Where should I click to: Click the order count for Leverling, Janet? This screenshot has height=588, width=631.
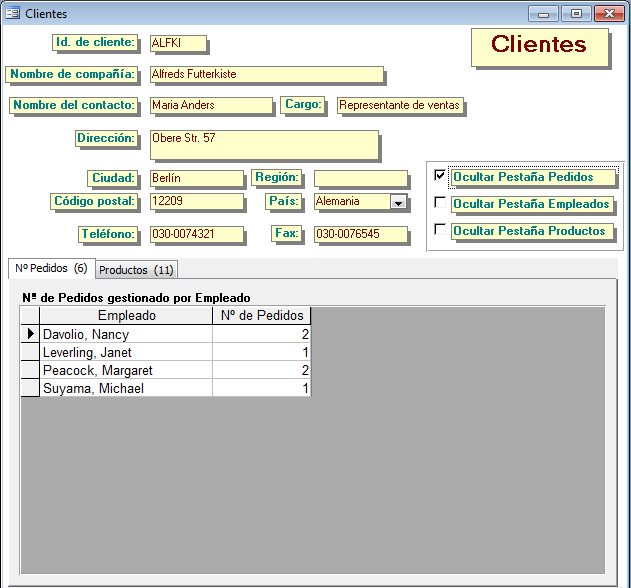click(262, 352)
